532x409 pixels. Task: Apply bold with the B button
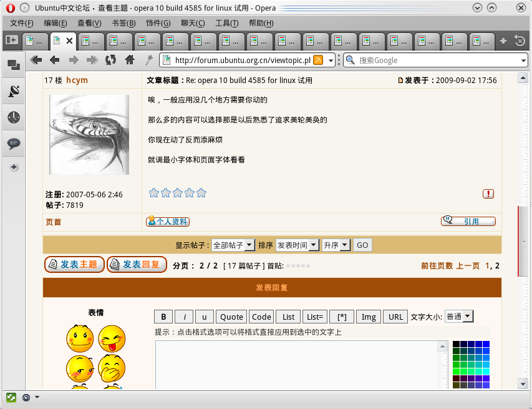tap(163, 317)
